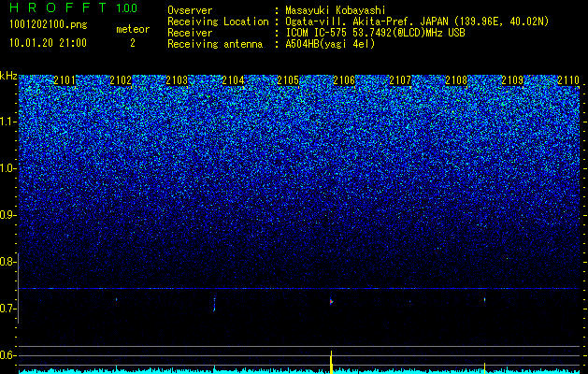This screenshot has height=374, width=588.
Task: Click the 1.1 kHz axis label
Action: (7, 122)
